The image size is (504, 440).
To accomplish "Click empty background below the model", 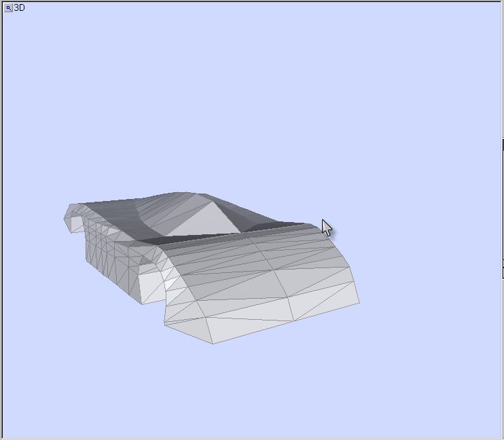I will click(x=251, y=394).
